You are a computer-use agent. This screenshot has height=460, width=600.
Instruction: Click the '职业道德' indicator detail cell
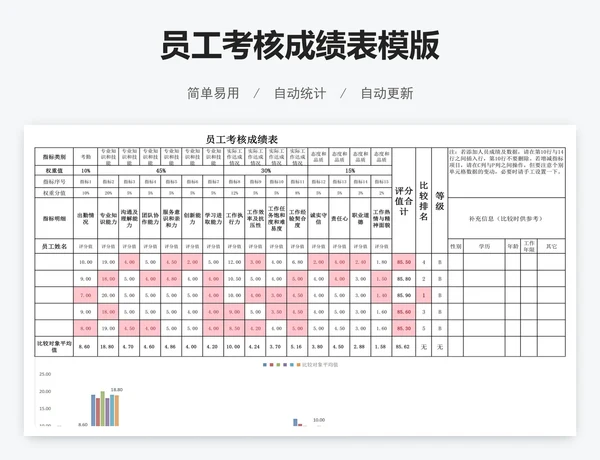[360, 219]
